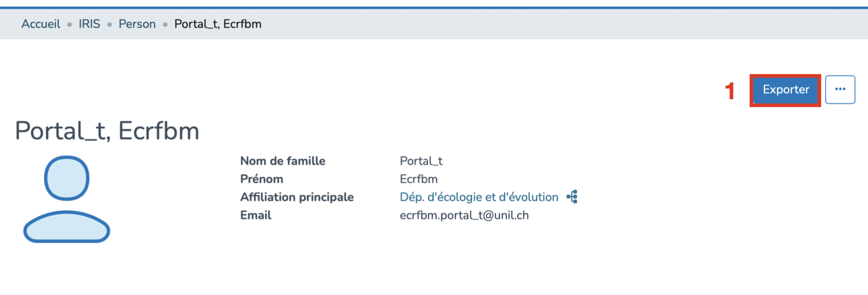
Task: Open the Person breadcrumb level
Action: [x=137, y=24]
